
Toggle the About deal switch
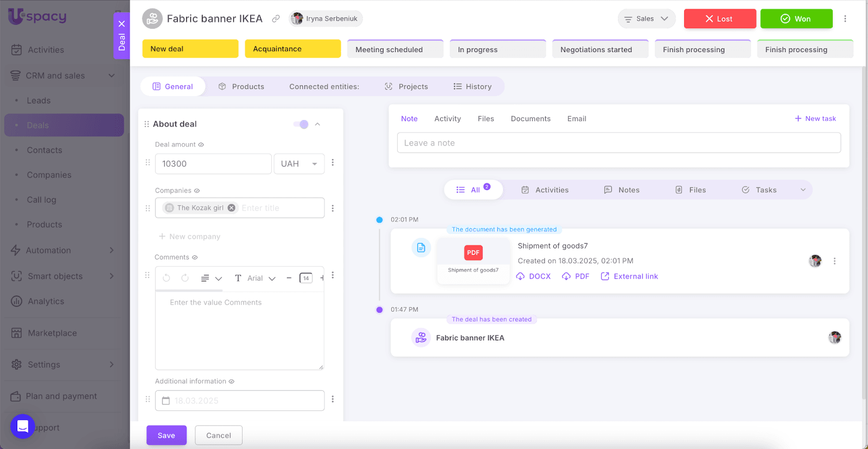point(301,124)
